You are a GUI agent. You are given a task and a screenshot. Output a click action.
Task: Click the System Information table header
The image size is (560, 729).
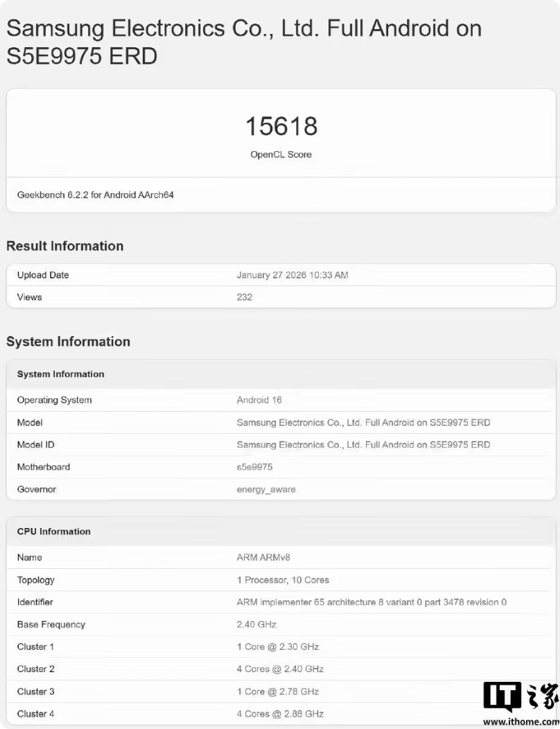(60, 374)
